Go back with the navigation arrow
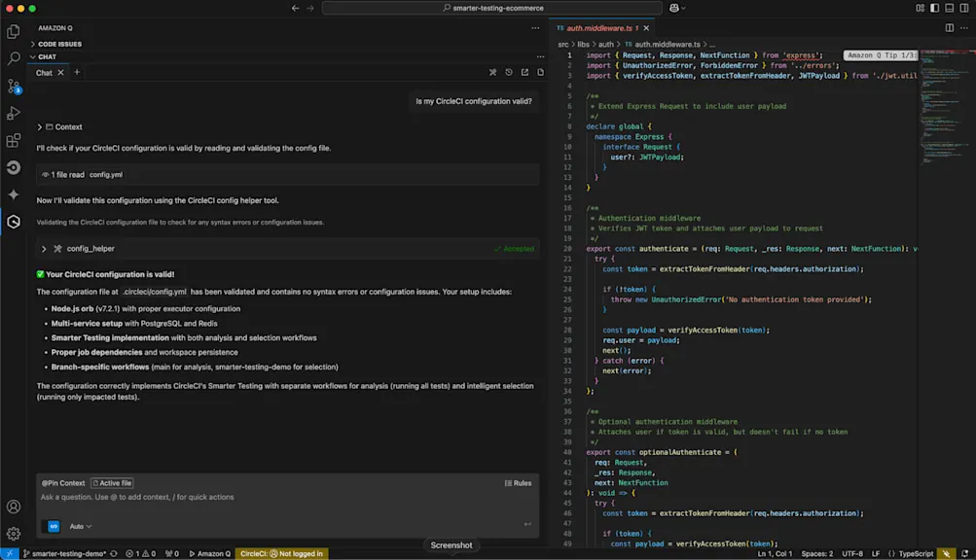 [295, 8]
